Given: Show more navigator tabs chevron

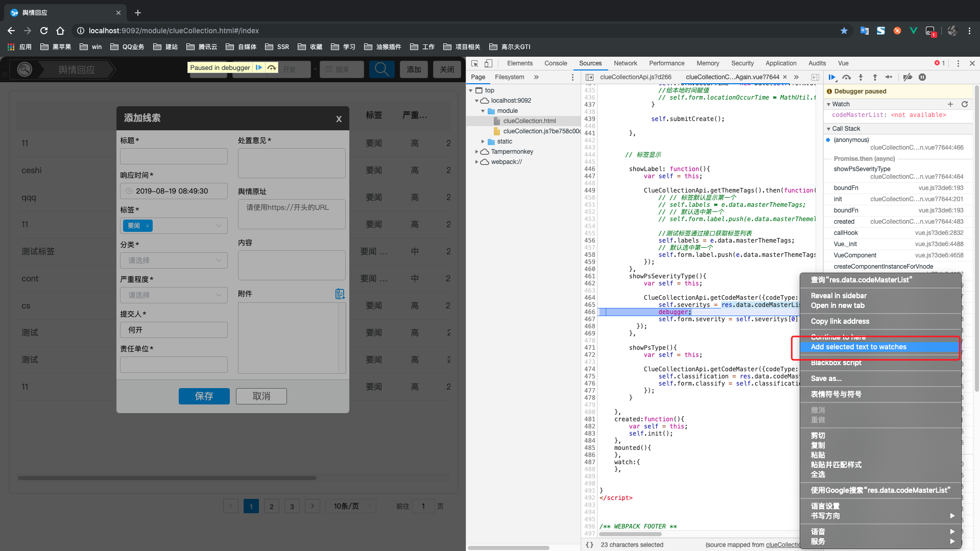Looking at the screenshot, I should coord(536,77).
